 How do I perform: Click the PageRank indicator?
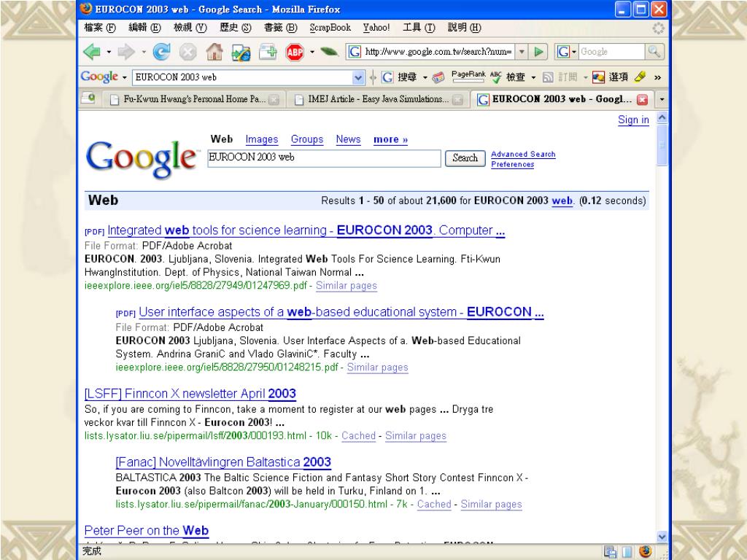coord(468,76)
